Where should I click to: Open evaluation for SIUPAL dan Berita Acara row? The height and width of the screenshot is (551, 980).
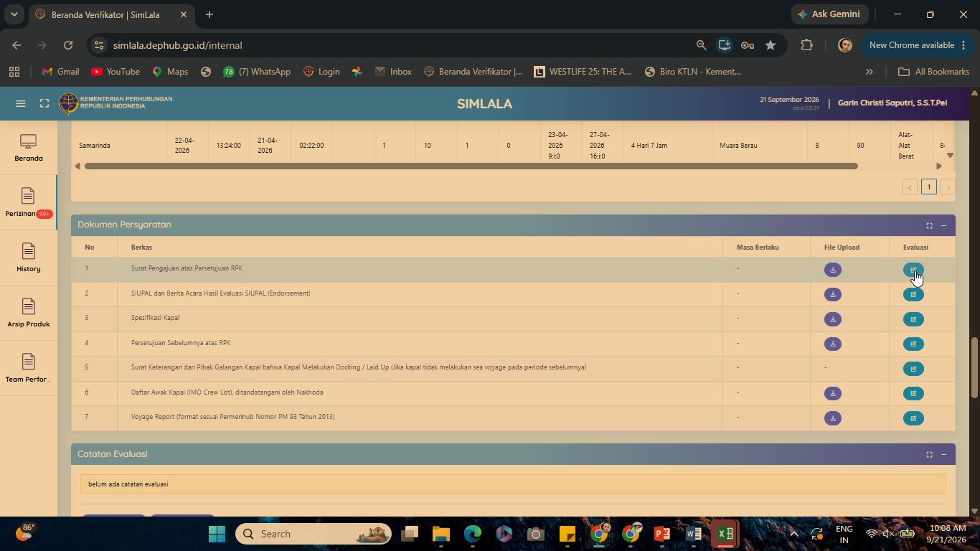913,294
